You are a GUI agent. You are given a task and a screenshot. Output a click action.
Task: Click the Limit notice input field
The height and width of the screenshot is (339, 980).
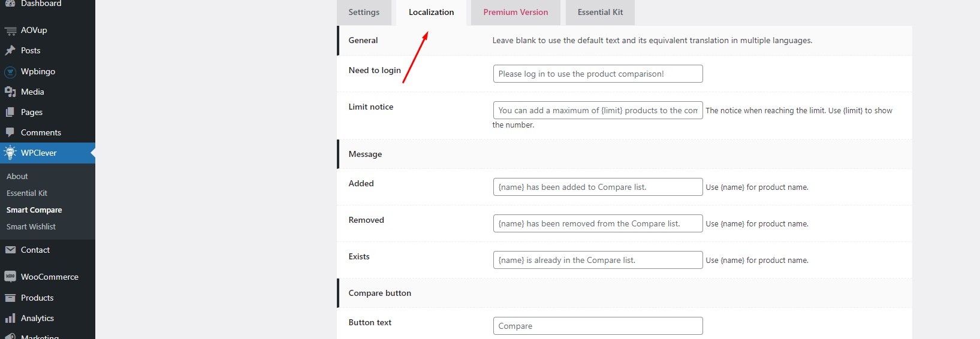pos(598,111)
